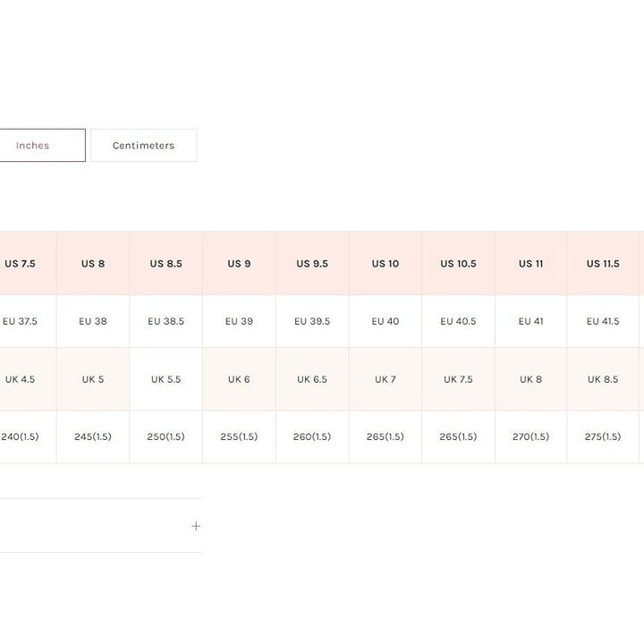This screenshot has width=644, height=644.
Task: Select the UK 7.5 cell
Action: point(458,379)
